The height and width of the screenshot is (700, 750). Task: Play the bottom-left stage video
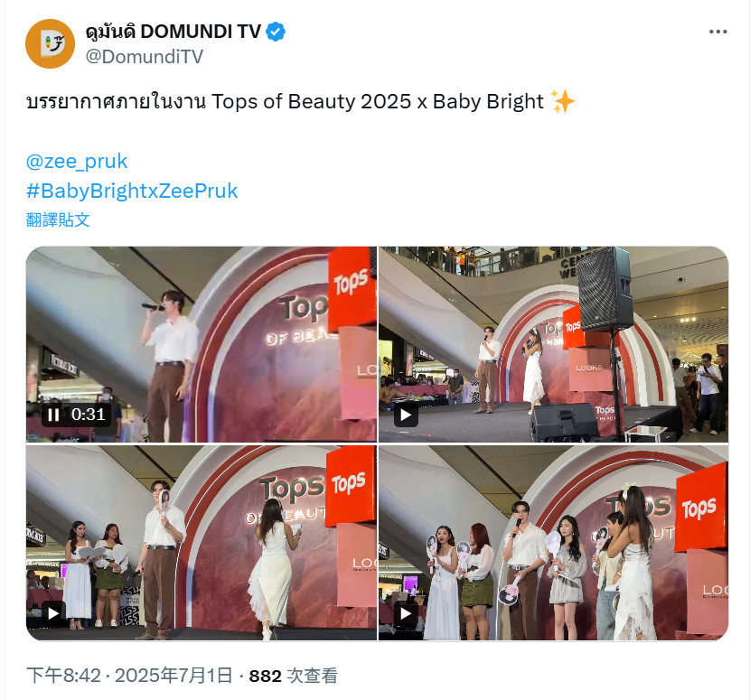(x=53, y=613)
